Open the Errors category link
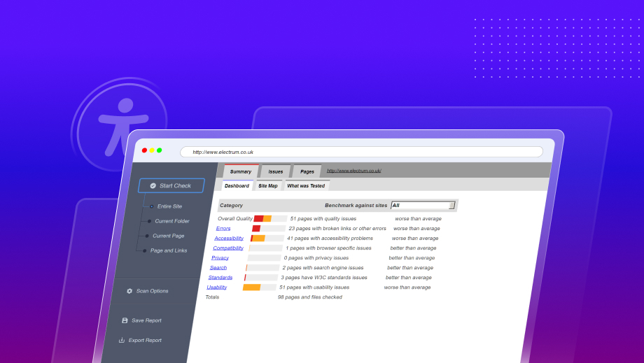The width and height of the screenshot is (644, 363). click(x=223, y=229)
